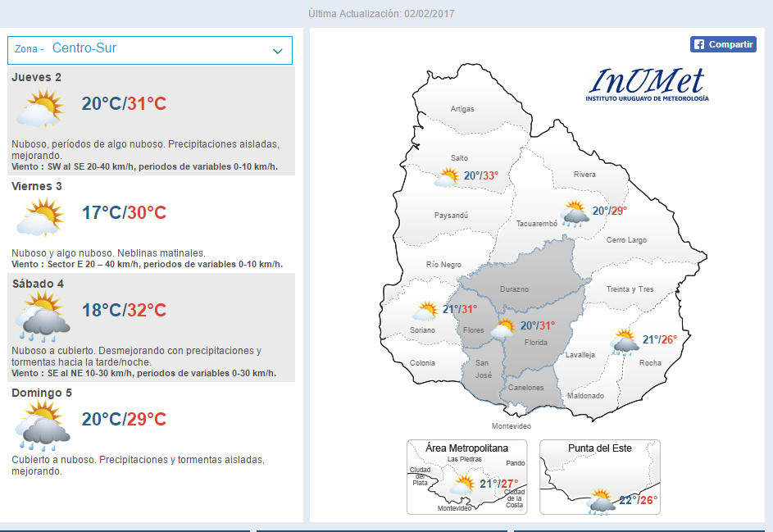Open the Área Metropolitana inset map
773x532 pixels.
(467, 477)
